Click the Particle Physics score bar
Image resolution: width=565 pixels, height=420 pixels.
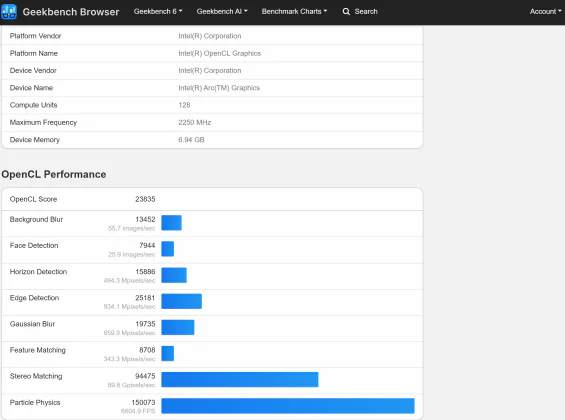pyautogui.click(x=288, y=406)
